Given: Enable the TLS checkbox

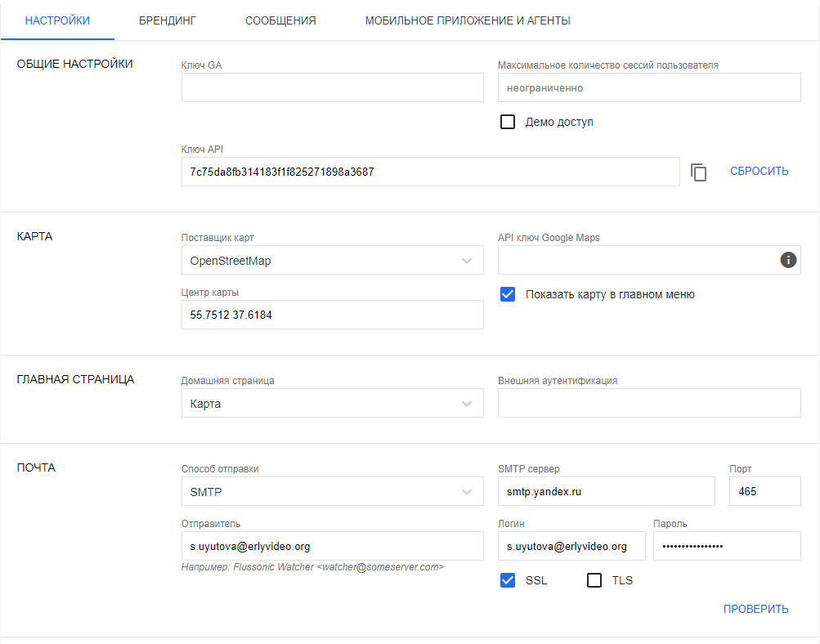Looking at the screenshot, I should pyautogui.click(x=594, y=580).
